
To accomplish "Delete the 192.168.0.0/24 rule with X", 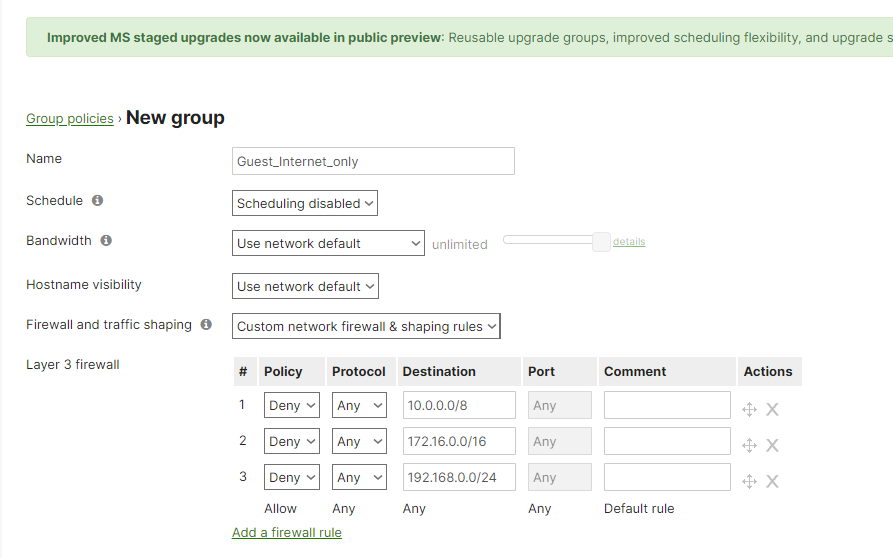I will pos(772,481).
